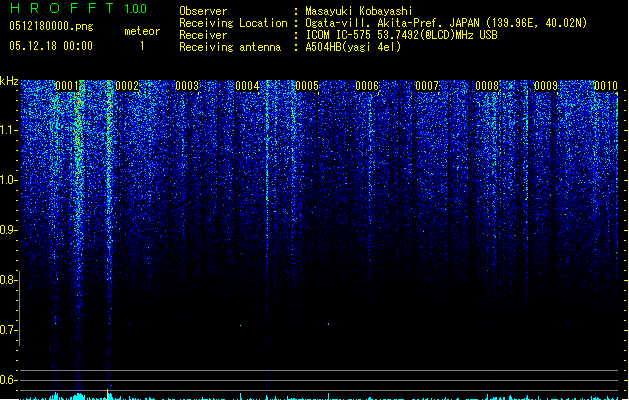Click time marker 0006
The height and width of the screenshot is (400, 629).
pos(367,86)
